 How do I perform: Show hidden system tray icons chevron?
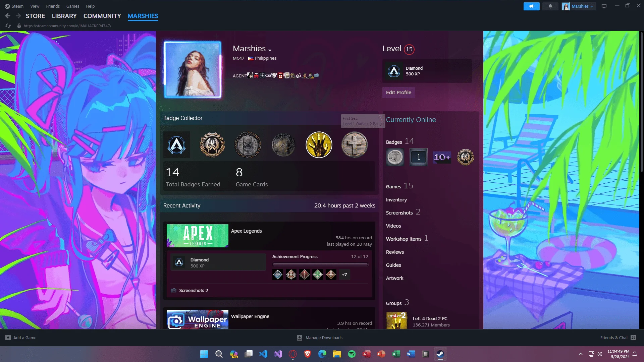[x=581, y=354]
